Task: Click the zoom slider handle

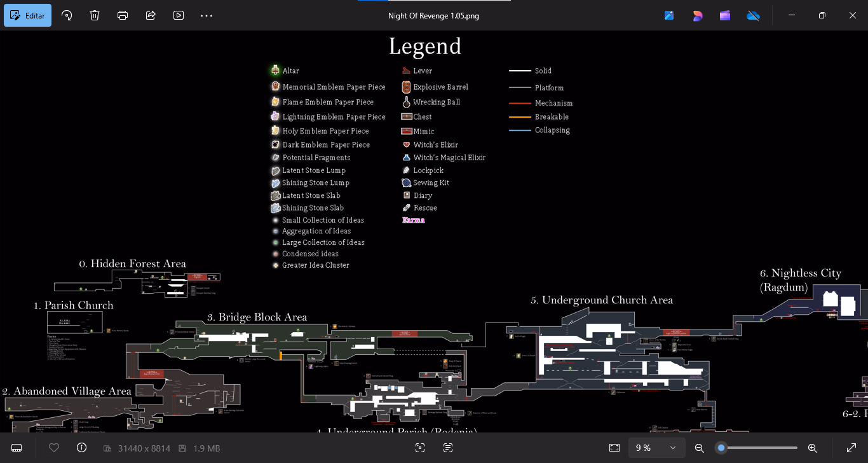Action: (721, 448)
